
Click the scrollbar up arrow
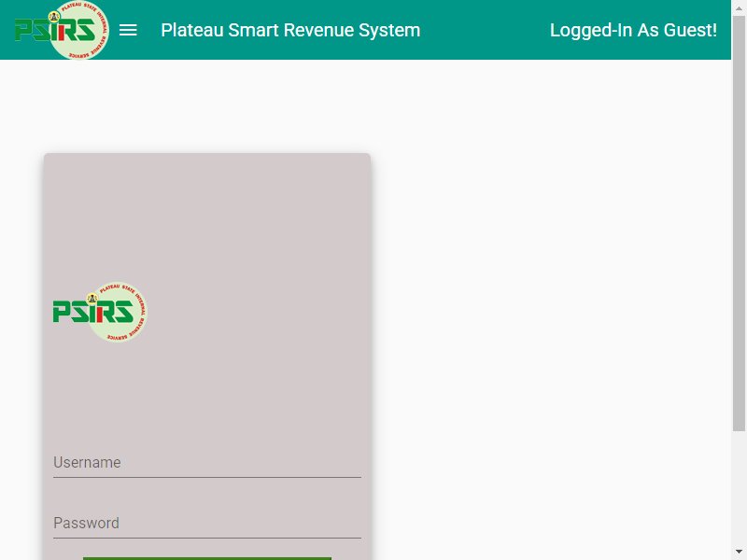coord(739,8)
